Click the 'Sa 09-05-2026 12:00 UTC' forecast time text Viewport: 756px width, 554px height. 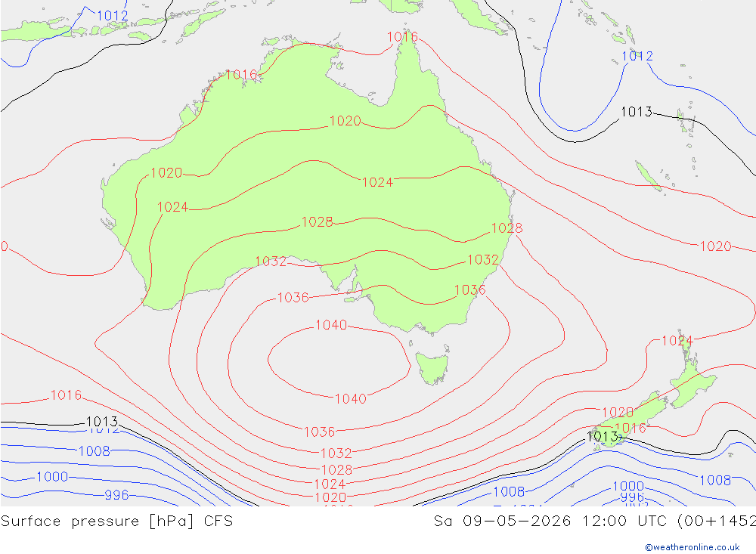point(550,522)
